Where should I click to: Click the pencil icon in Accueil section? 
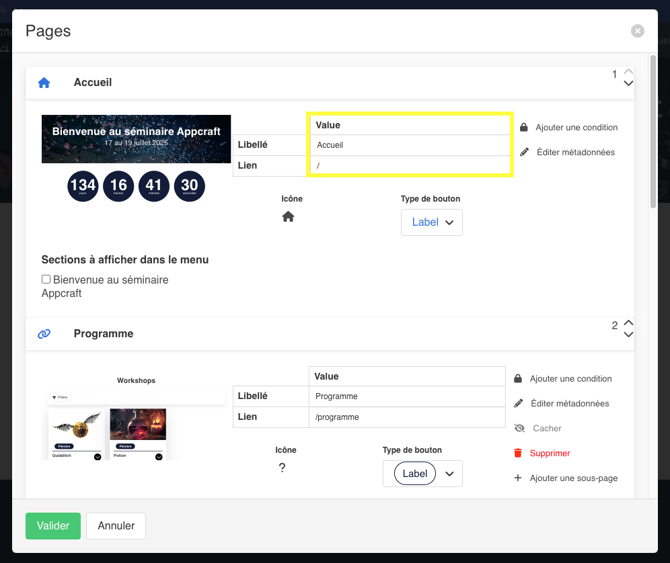click(x=524, y=153)
